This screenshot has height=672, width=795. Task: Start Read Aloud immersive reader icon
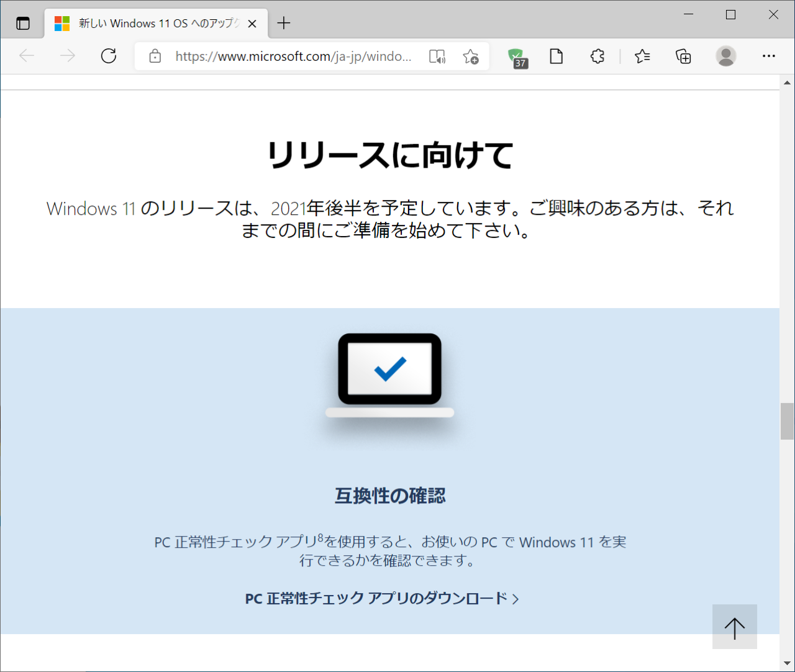[x=437, y=57]
